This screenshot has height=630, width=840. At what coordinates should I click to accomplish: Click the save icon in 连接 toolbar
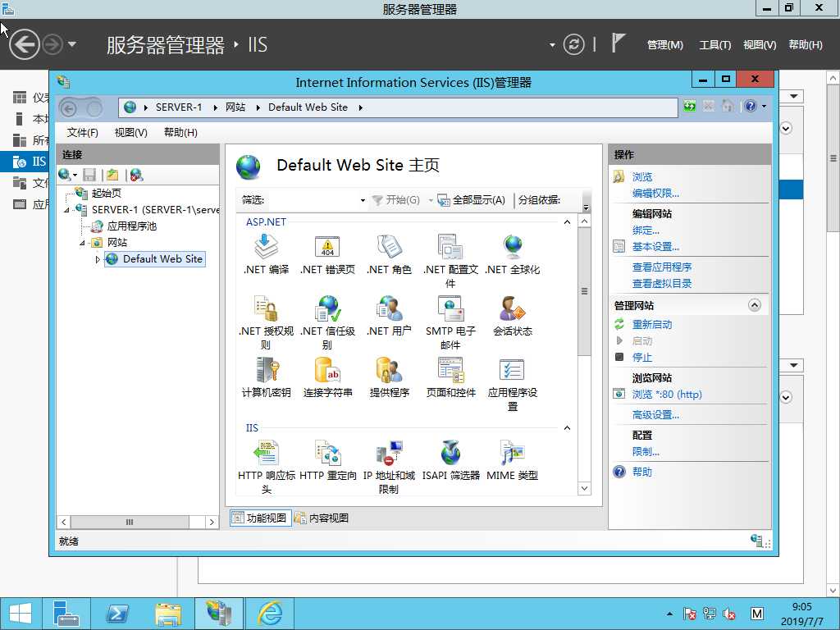tap(89, 175)
